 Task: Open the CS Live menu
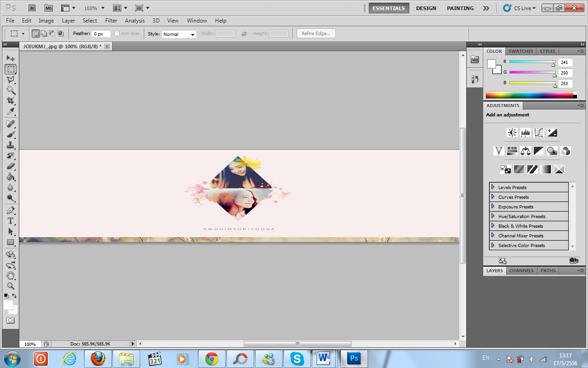coord(520,8)
